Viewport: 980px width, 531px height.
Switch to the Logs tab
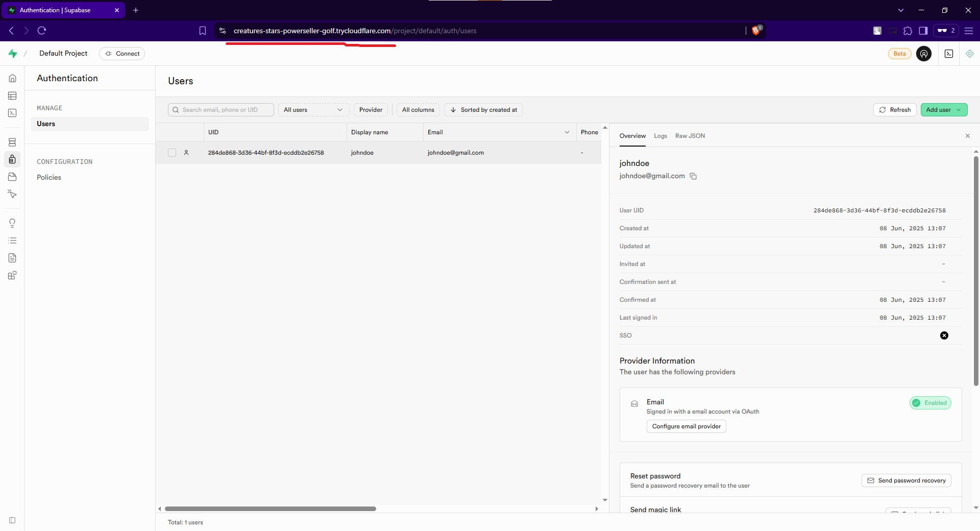point(660,136)
